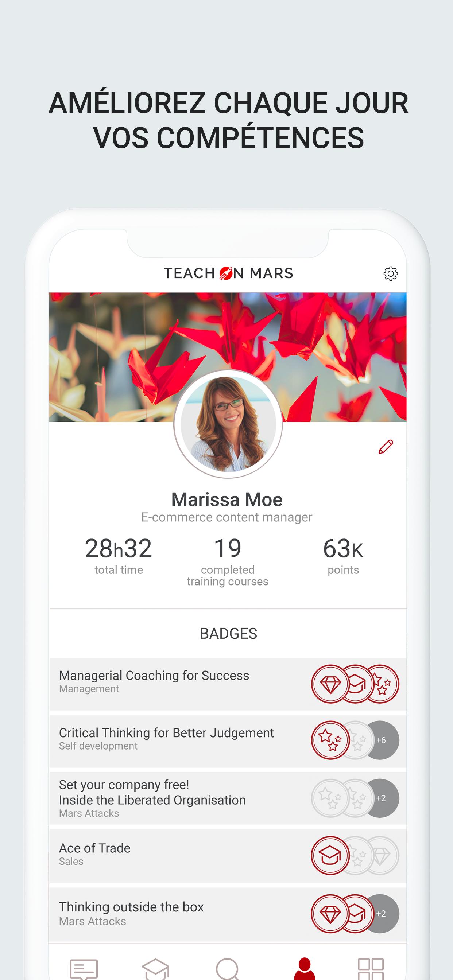Tap the red origami cranes cover image
The image size is (453, 980).
tap(228, 357)
